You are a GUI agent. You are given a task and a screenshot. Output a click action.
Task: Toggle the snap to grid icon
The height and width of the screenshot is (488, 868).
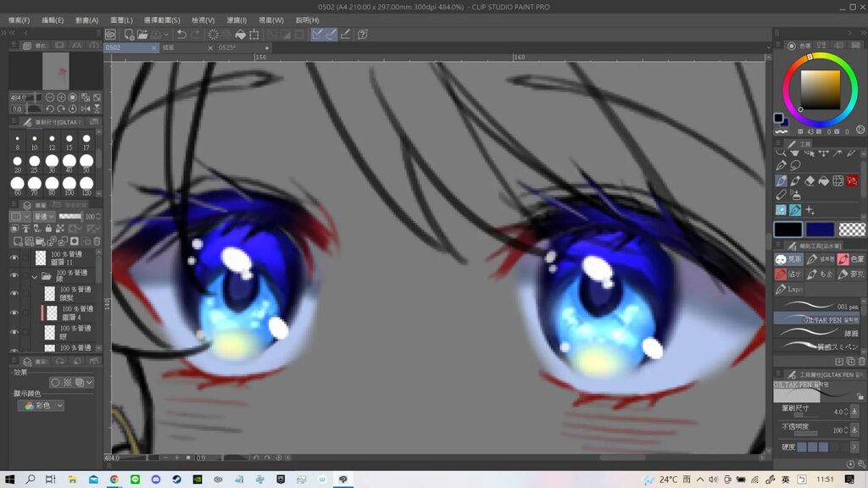click(346, 34)
